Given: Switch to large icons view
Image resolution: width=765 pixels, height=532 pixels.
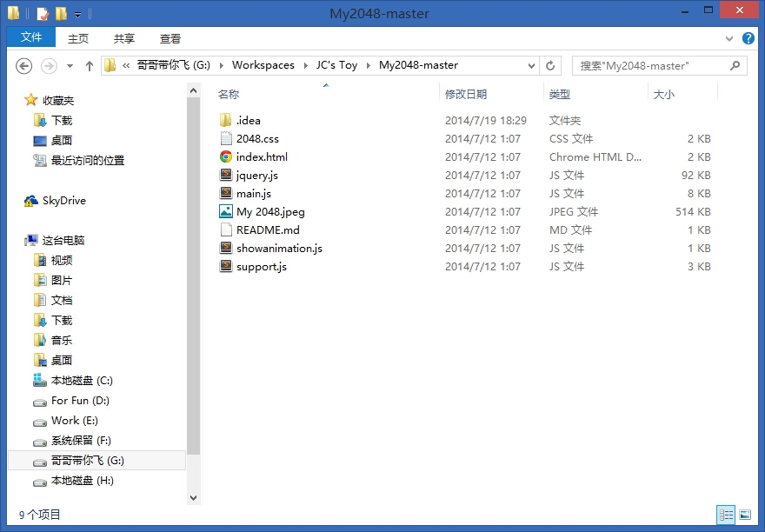Looking at the screenshot, I should click(745, 515).
